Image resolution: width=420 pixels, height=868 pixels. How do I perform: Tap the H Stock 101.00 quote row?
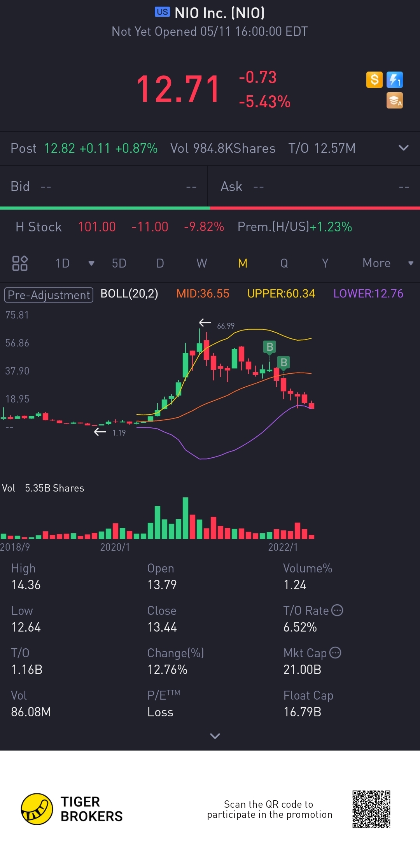click(210, 227)
